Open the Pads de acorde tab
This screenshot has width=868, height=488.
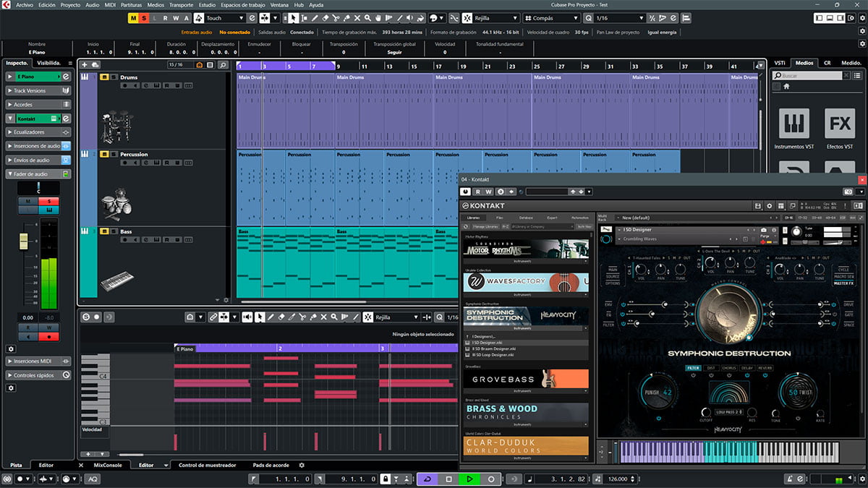coord(271,465)
